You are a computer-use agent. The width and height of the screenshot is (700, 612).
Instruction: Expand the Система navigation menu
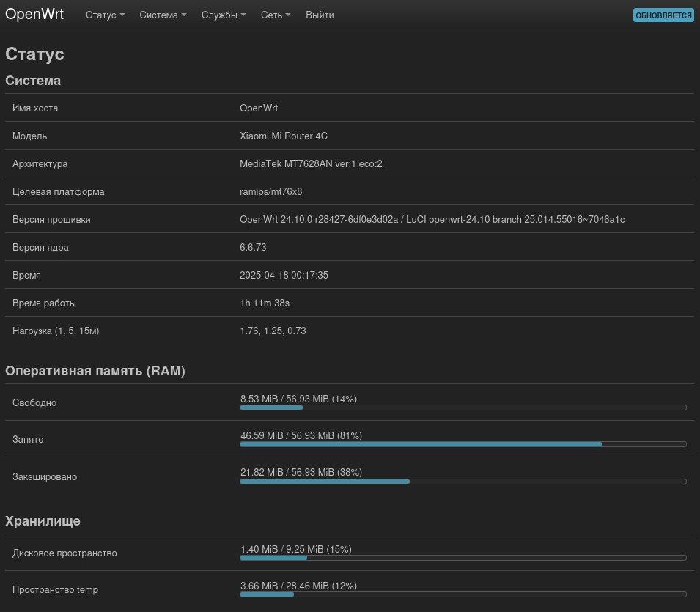pyautogui.click(x=163, y=15)
